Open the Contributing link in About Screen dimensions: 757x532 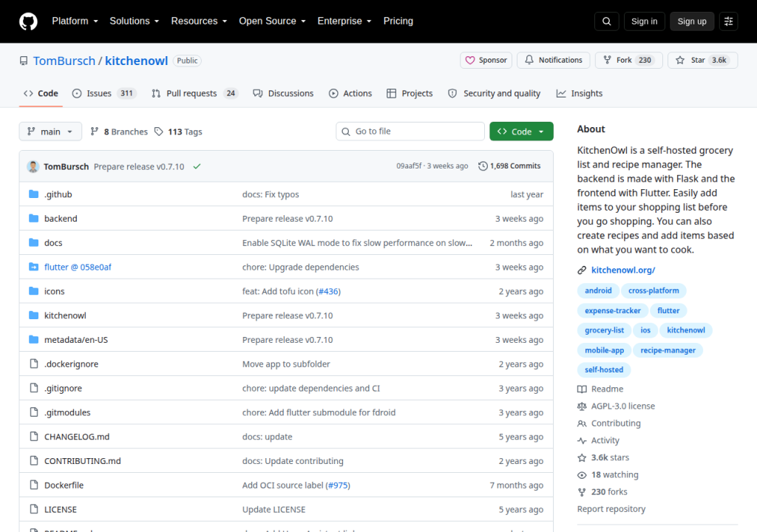(609, 423)
